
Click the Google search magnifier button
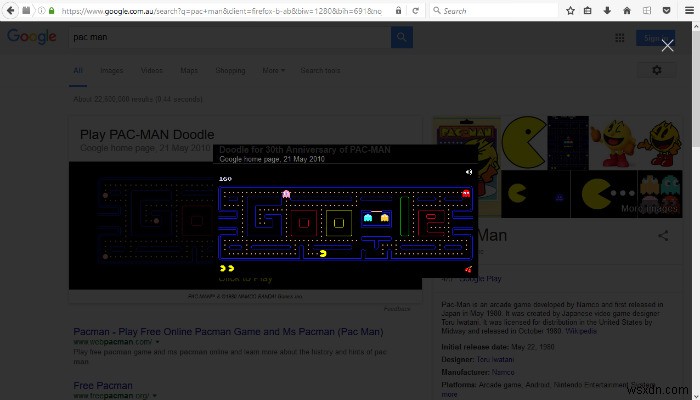402,37
